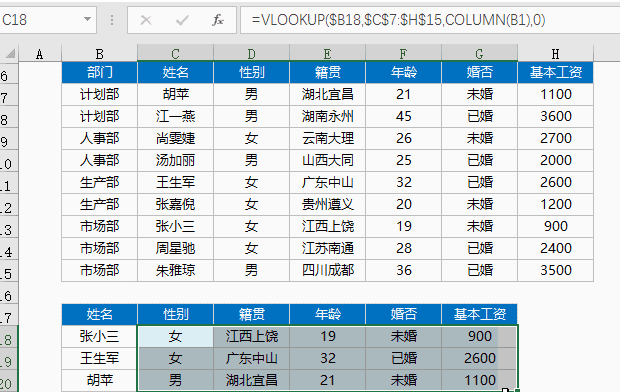Click the cell 汤加丽

pos(175,160)
